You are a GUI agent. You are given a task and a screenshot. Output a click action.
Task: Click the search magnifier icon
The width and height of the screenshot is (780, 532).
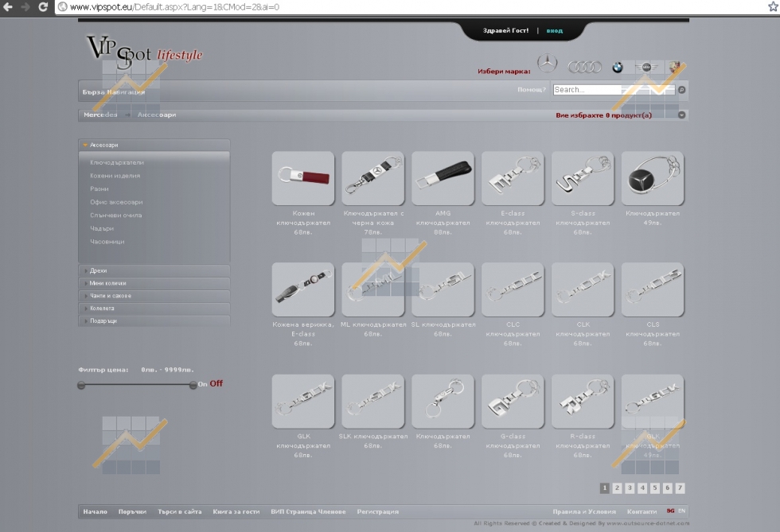681,90
